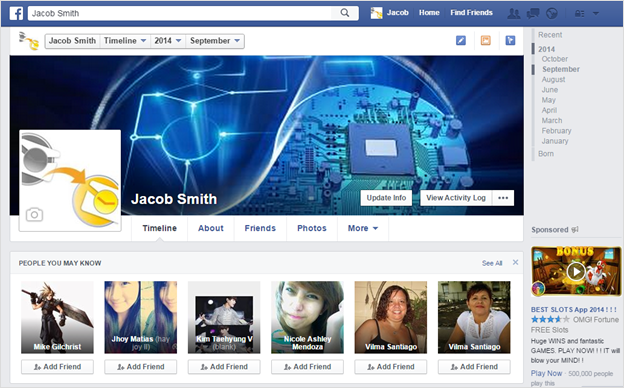
Task: Click the orange photo icon in timeline bar
Action: coord(486,40)
